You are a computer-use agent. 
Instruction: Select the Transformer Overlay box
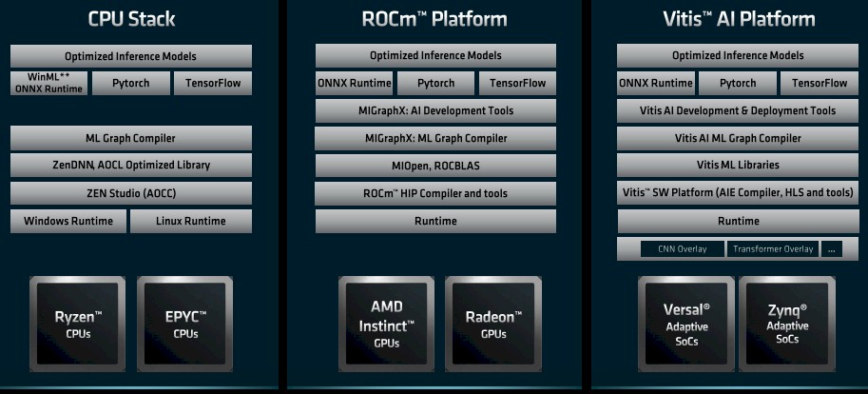[773, 248]
